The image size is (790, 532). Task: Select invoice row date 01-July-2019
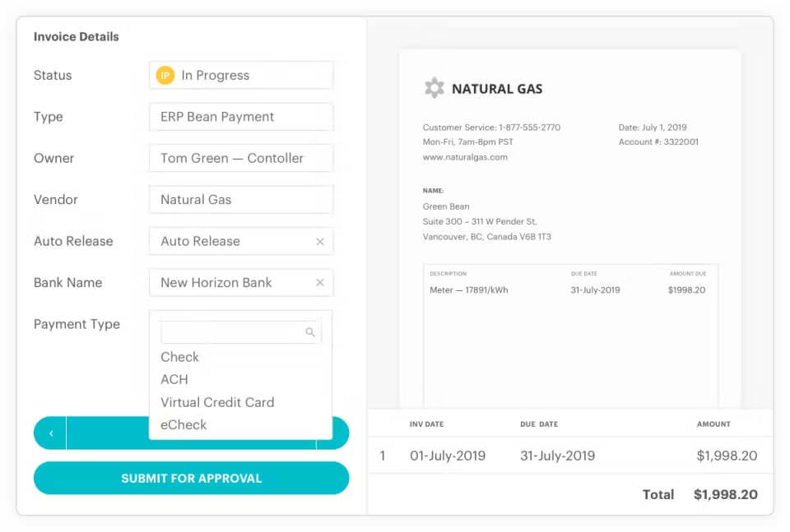448,456
